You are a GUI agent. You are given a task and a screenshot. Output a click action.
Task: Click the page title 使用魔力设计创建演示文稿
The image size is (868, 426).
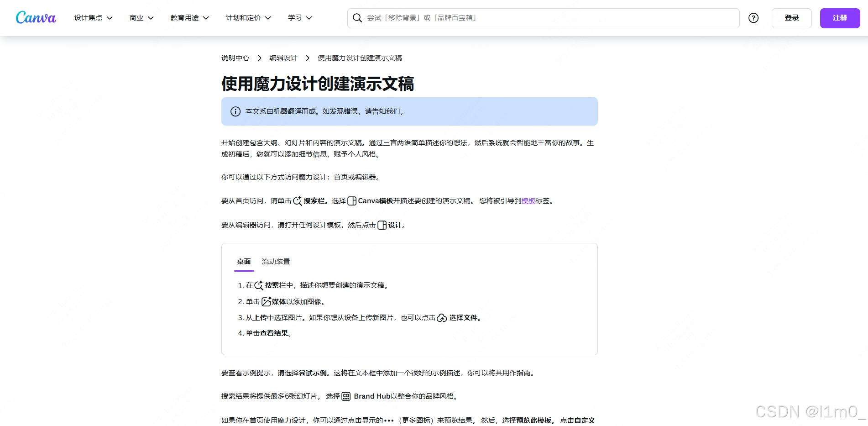click(x=318, y=84)
